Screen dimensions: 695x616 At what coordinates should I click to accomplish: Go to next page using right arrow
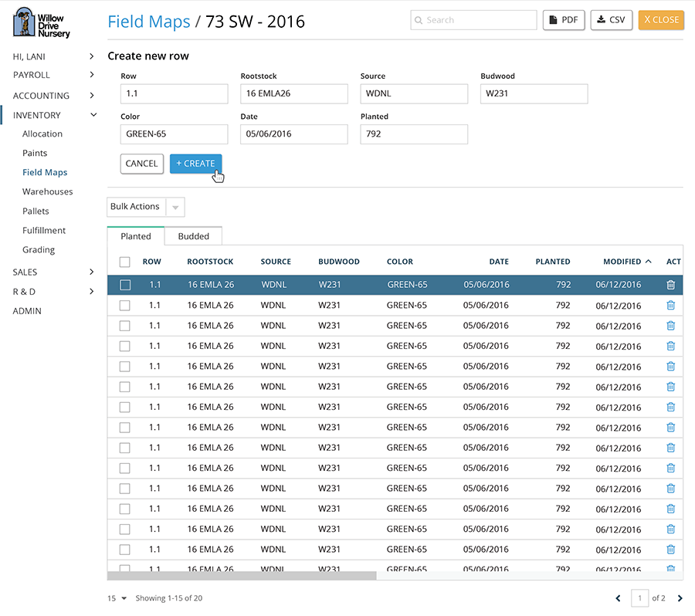point(680,598)
